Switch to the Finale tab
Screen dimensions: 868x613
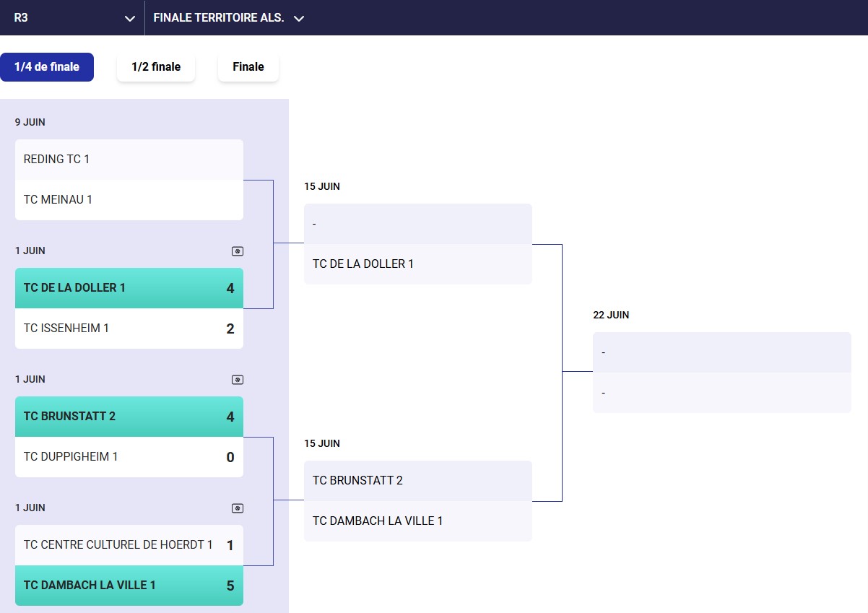(x=248, y=67)
